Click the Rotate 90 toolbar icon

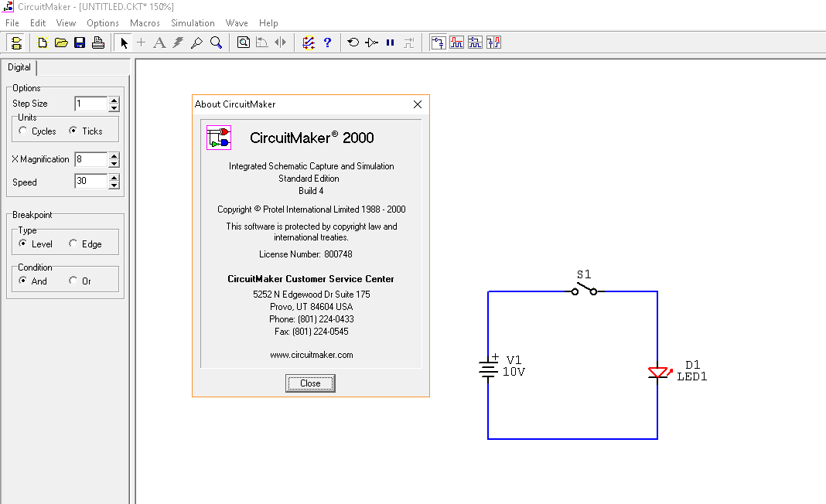click(262, 43)
